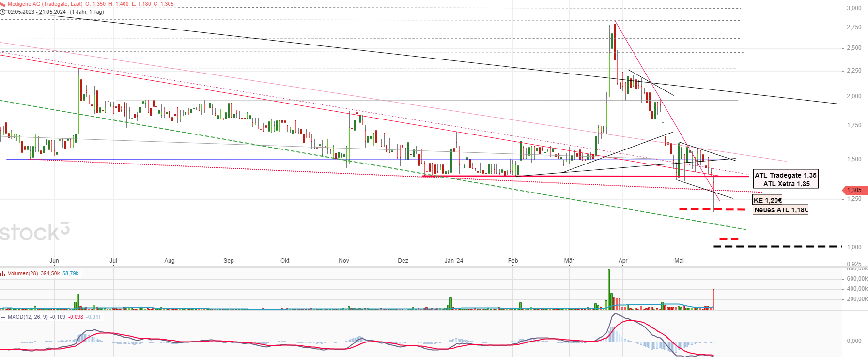Click the red bar-chart icon beside Volumen(28)

(3, 274)
